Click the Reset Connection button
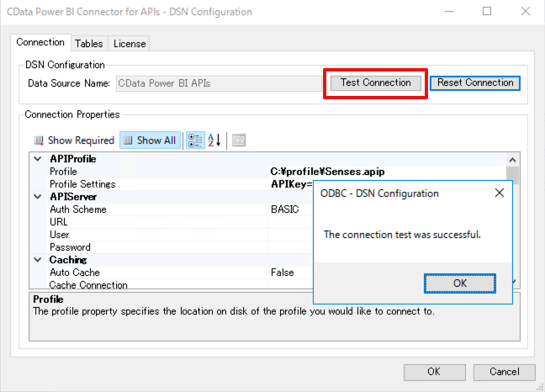This screenshot has width=545, height=392. (475, 83)
